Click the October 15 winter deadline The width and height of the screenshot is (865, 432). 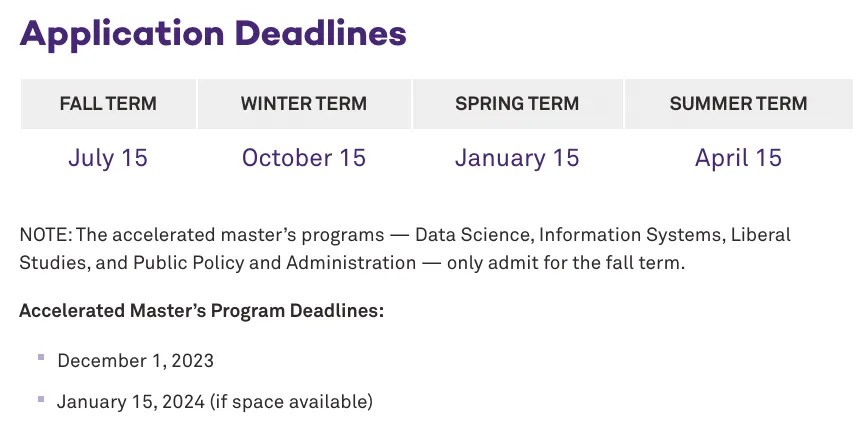coord(304,158)
